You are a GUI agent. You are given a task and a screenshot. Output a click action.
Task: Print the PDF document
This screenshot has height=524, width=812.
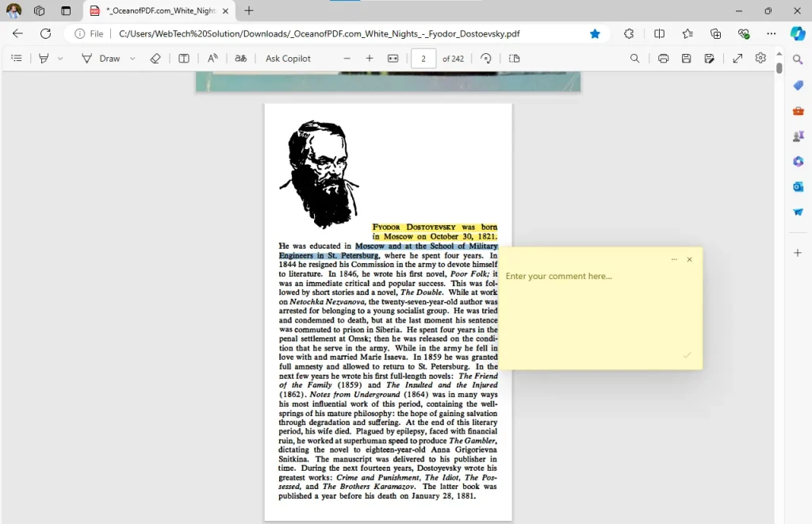click(x=663, y=59)
